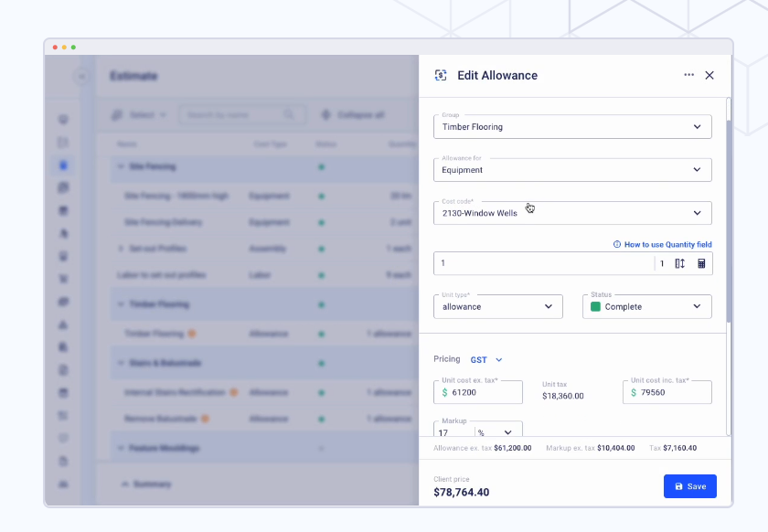
Task: Click the Pricing section label
Action: [x=447, y=359]
